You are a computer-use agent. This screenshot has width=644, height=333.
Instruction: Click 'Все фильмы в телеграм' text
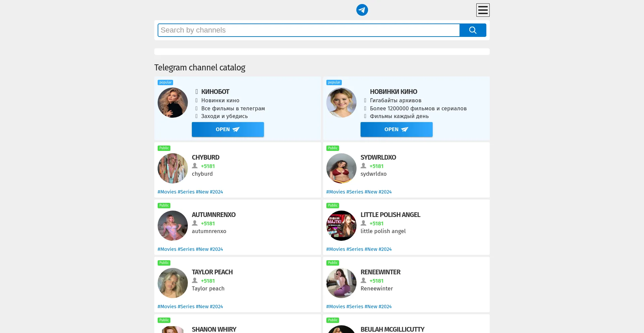[233, 109]
